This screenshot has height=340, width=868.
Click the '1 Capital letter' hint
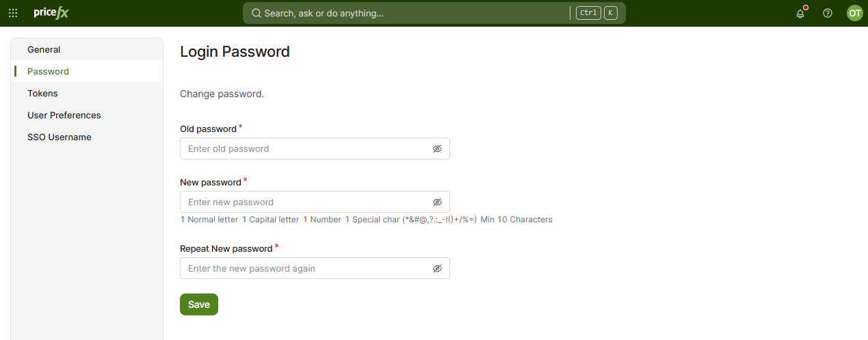point(270,220)
